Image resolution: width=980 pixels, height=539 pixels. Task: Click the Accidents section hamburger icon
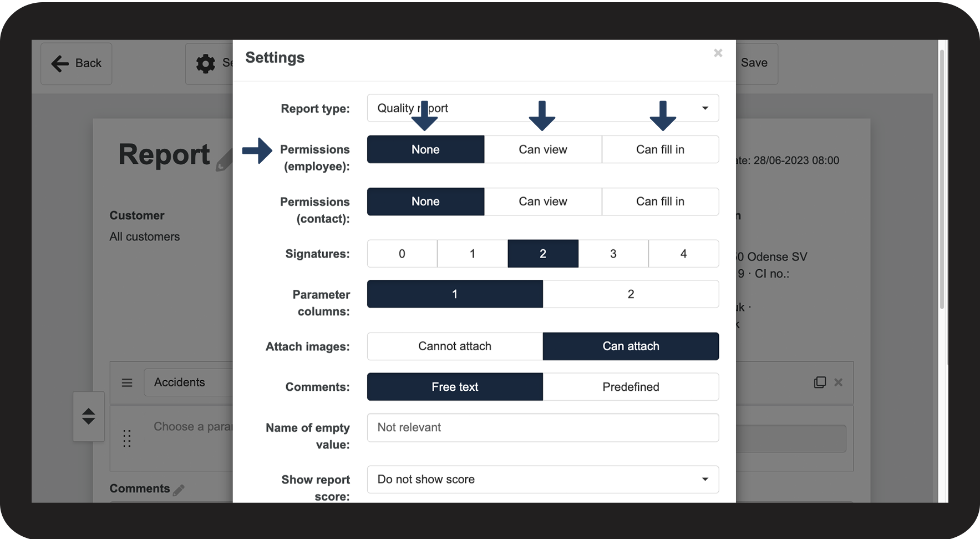(127, 382)
